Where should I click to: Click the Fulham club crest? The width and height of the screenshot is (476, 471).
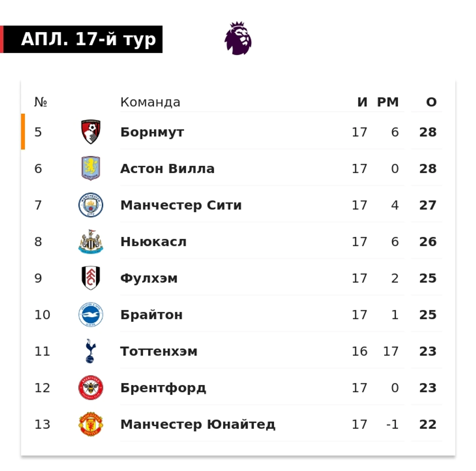91,278
